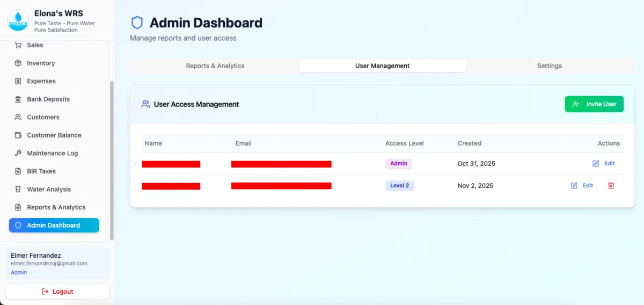Viewport: 644px width, 305px height.
Task: Open the Settings tab
Action: click(x=550, y=66)
